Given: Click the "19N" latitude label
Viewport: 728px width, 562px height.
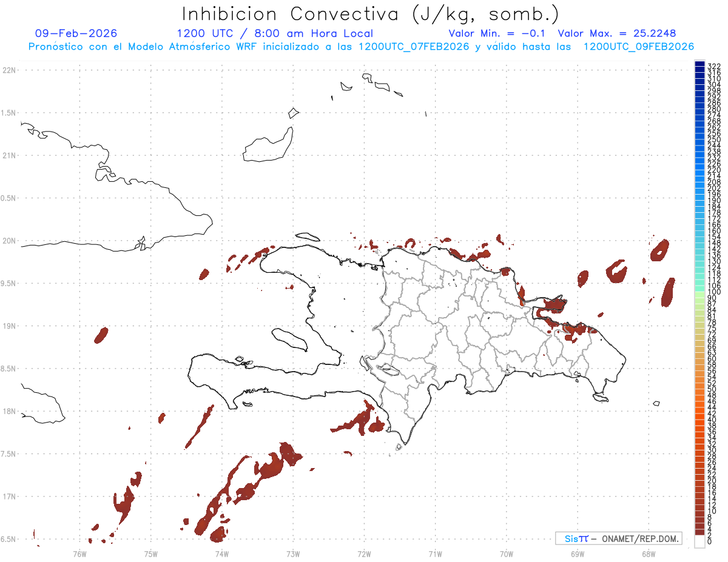Looking at the screenshot, I should [8, 326].
